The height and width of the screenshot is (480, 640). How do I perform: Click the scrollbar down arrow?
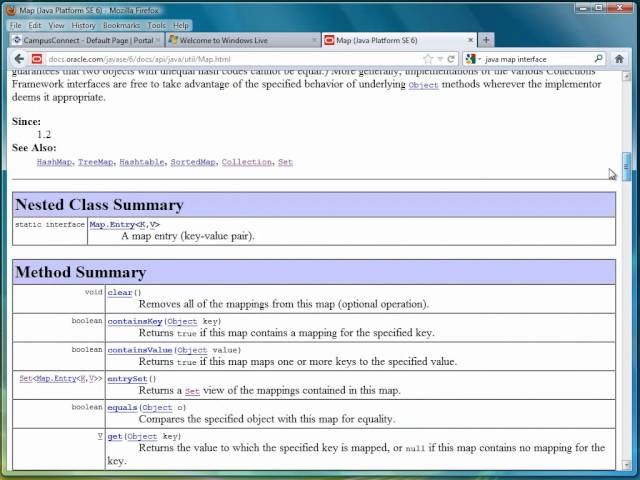(626, 464)
